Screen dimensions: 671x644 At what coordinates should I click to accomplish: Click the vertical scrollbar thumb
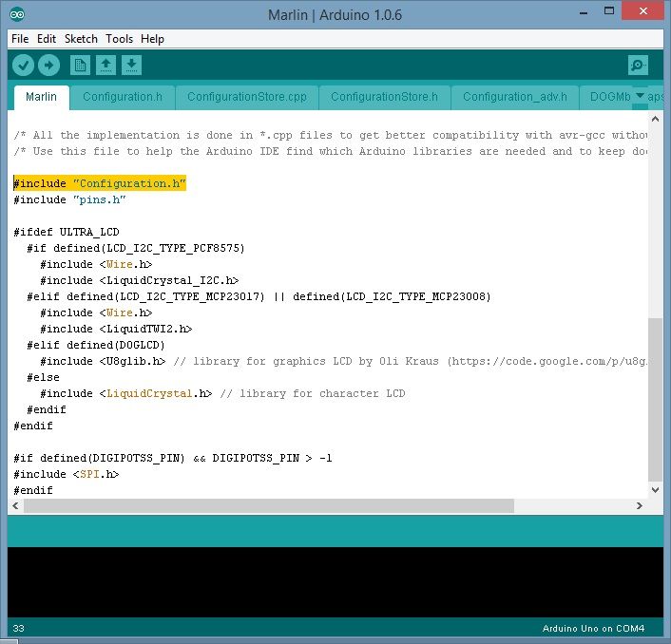655,399
